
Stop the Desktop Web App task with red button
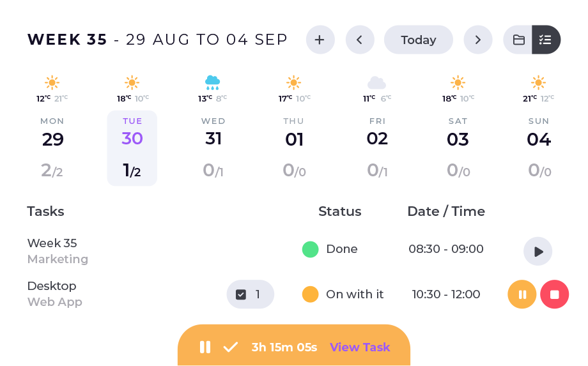(554, 294)
